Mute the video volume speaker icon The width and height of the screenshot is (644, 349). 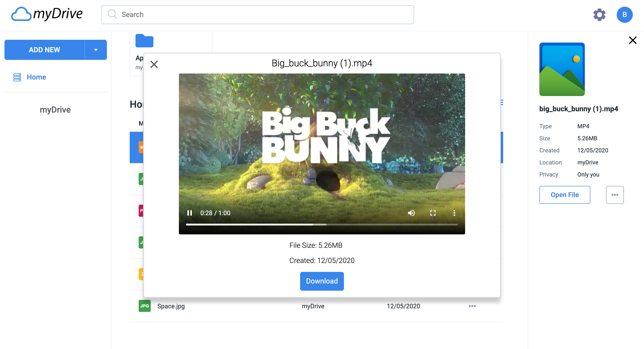point(411,213)
